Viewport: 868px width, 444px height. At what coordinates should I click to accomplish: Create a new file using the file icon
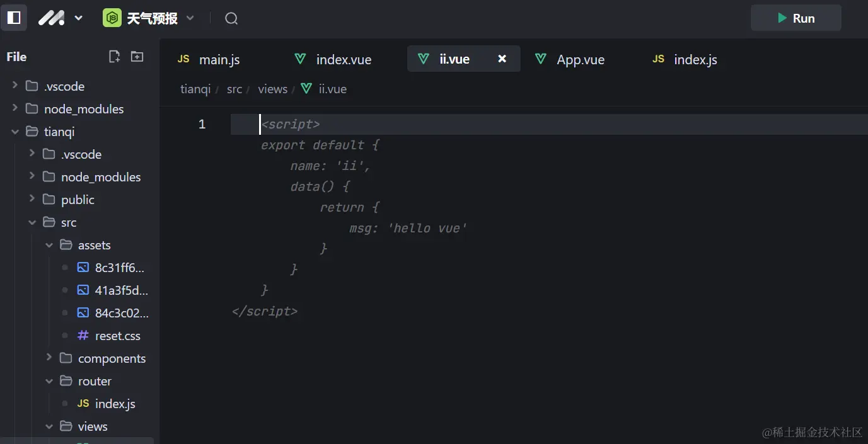coord(115,57)
